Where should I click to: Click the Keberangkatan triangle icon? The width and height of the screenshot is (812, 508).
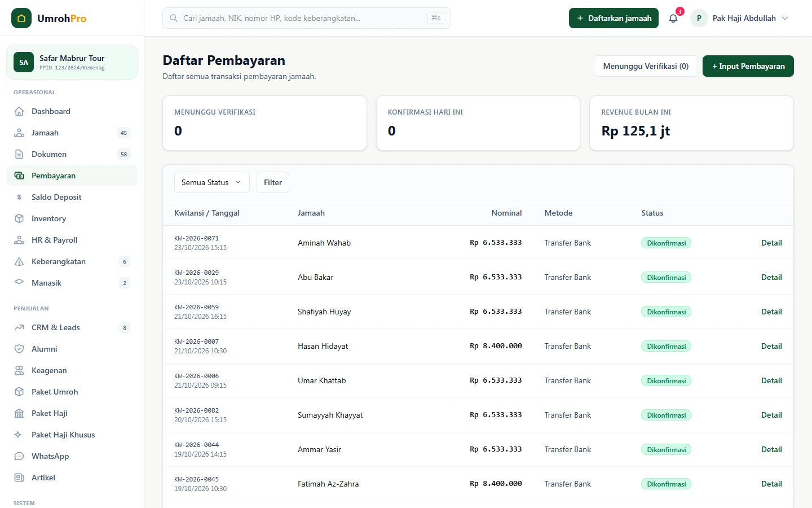[x=19, y=261]
